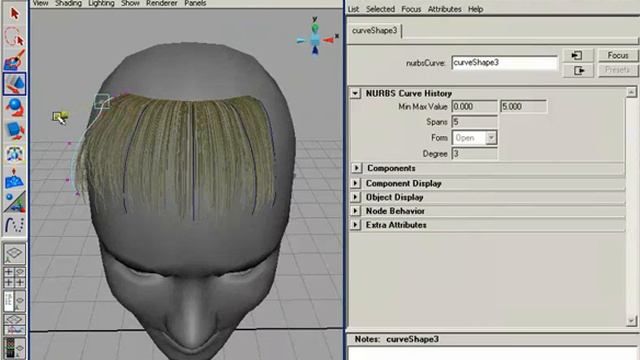Choose the perspective/graph editor layout icon
Screen dimensions: 640x360
tap(14, 324)
